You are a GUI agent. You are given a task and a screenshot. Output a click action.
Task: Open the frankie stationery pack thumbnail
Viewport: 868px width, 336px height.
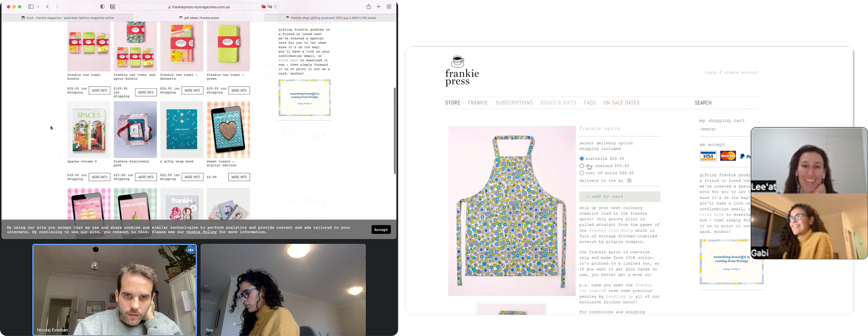pyautogui.click(x=135, y=130)
